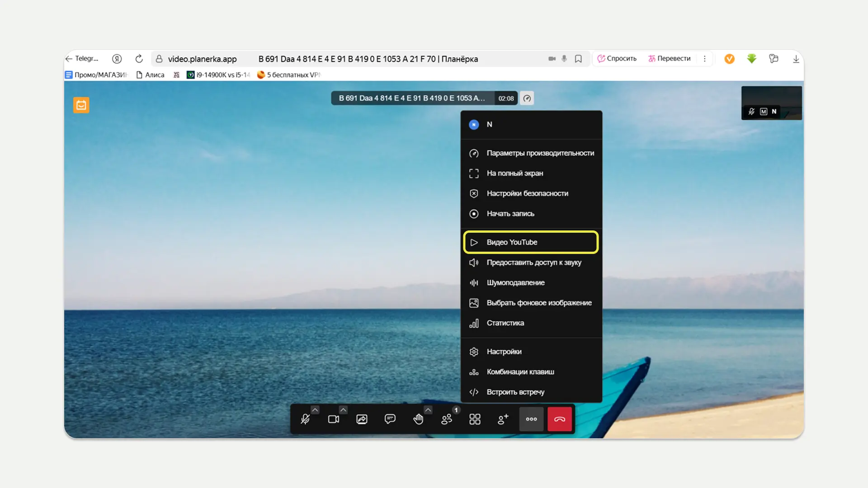Image resolution: width=868 pixels, height=488 pixels.
Task: Open Настройки безопасности option
Action: click(x=527, y=193)
